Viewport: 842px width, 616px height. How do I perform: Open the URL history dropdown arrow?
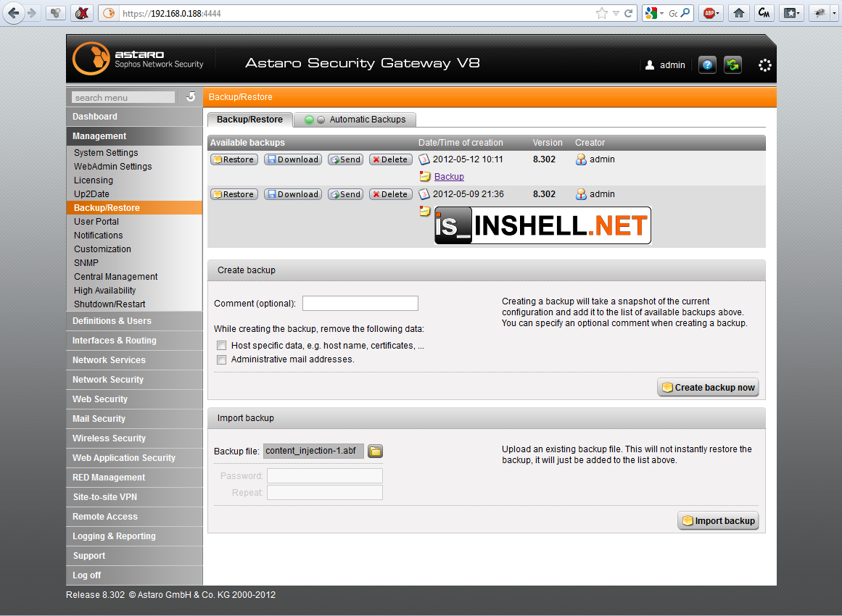tap(616, 13)
